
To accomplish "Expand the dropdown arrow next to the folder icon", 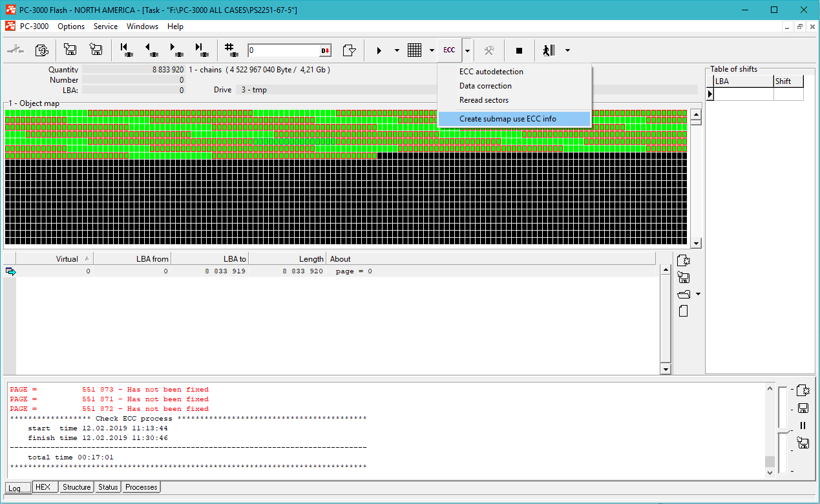I will coord(698,295).
